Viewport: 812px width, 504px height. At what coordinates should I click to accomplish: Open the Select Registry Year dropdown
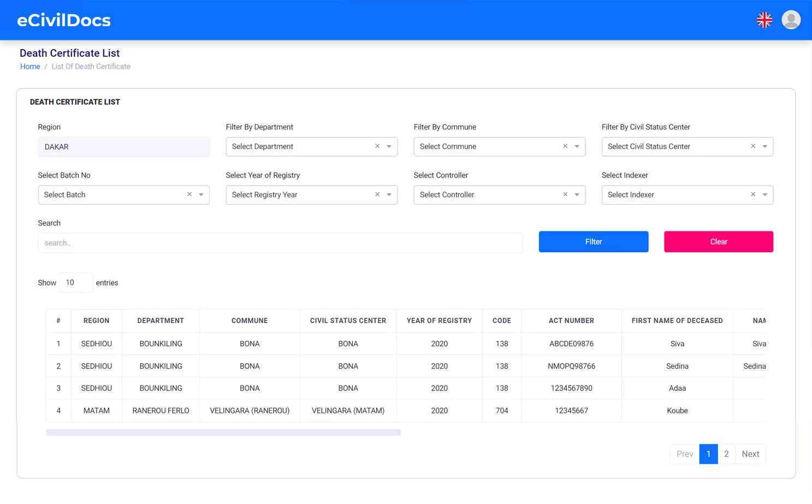[389, 194]
